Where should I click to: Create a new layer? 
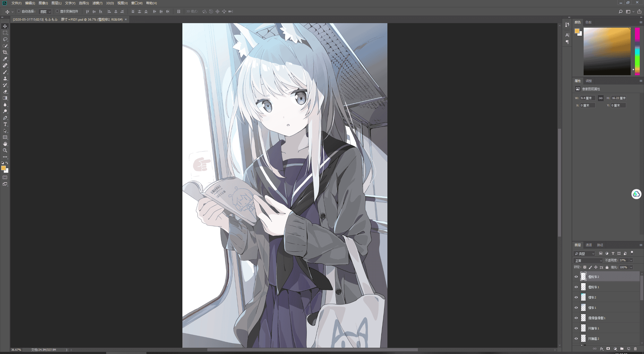(628, 349)
